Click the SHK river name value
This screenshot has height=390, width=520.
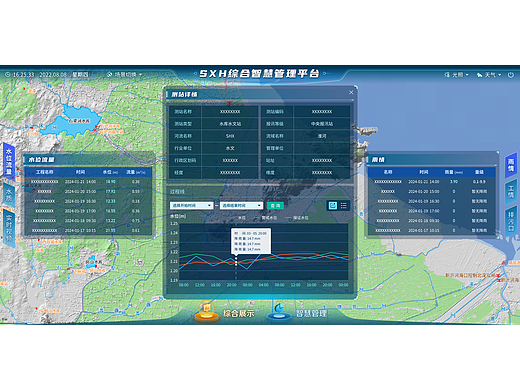coord(230,136)
